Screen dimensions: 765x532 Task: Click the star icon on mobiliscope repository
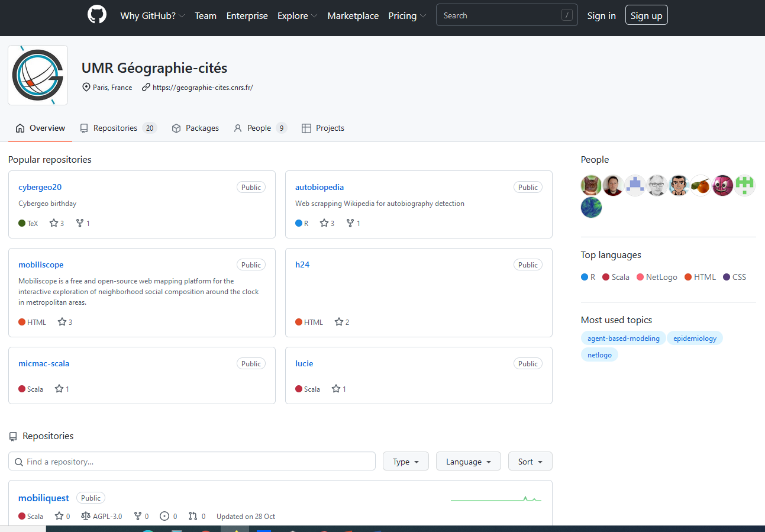tap(62, 322)
